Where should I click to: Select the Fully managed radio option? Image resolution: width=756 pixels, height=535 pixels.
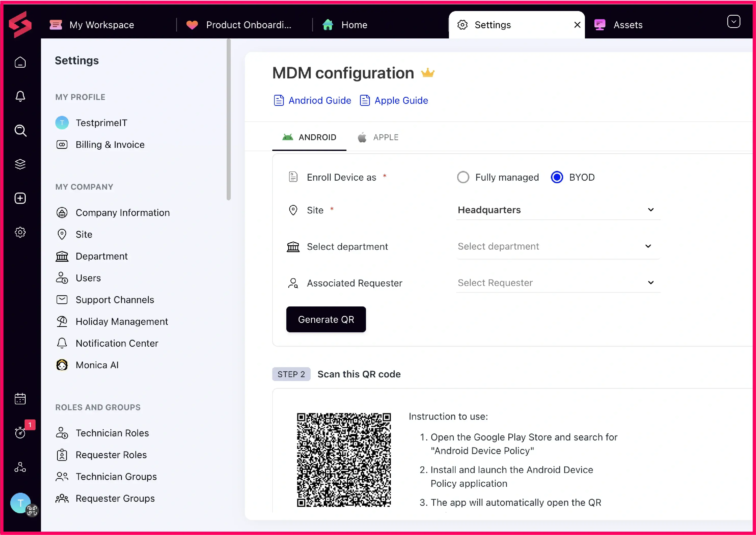click(x=463, y=177)
